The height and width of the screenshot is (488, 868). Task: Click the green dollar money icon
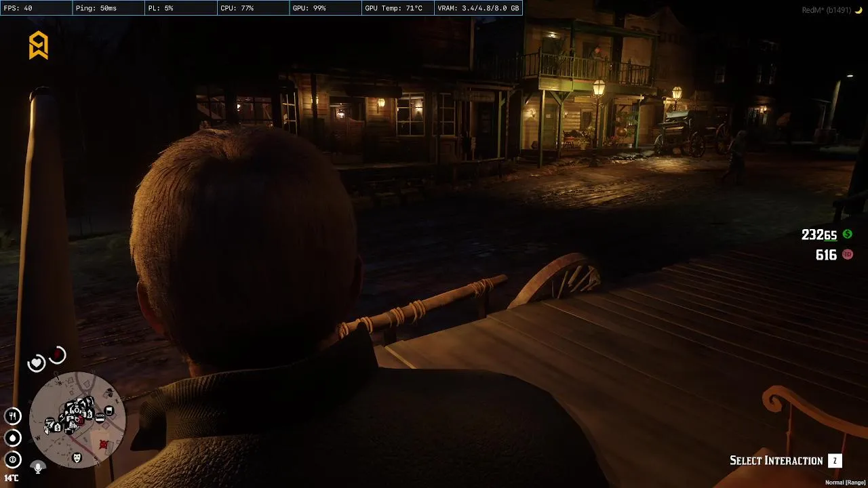point(848,234)
